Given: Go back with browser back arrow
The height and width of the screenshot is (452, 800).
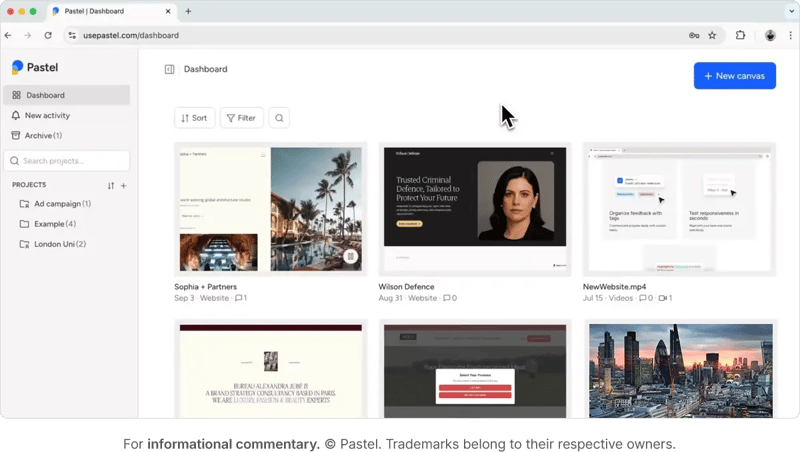Looking at the screenshot, I should tap(8, 35).
